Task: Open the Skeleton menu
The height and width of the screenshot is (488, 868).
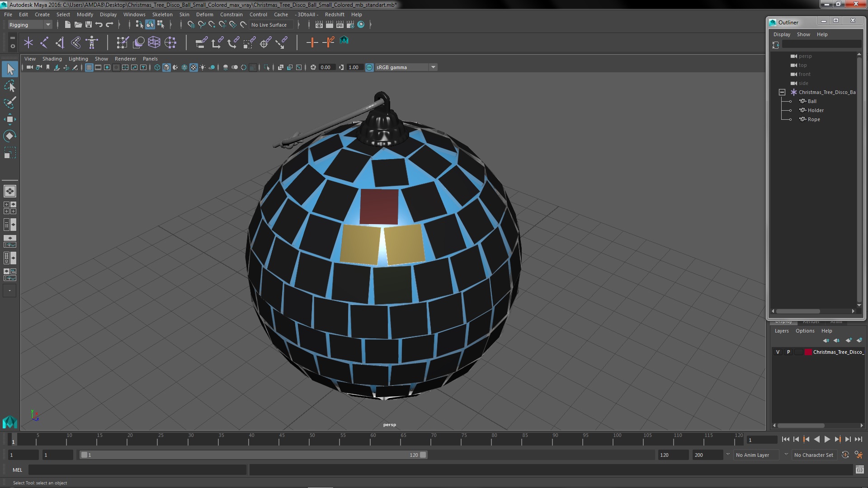Action: point(162,14)
